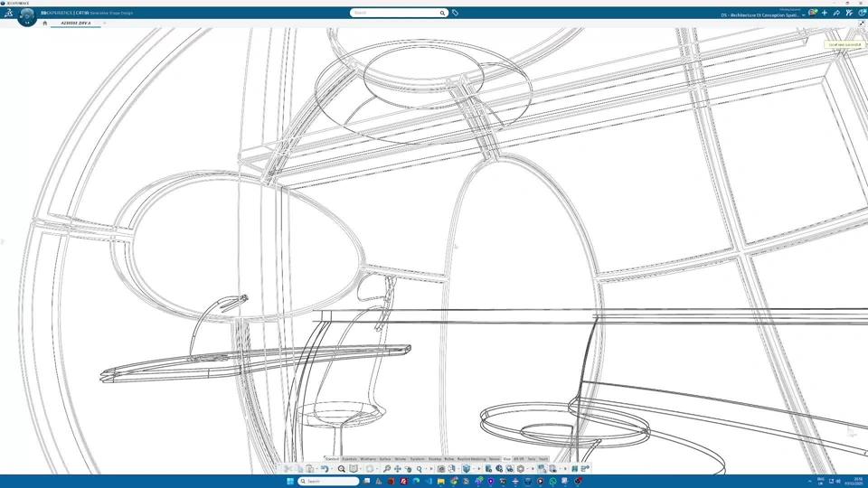Run search with magnifier icon
This screenshot has width=868, height=488.
[442, 13]
